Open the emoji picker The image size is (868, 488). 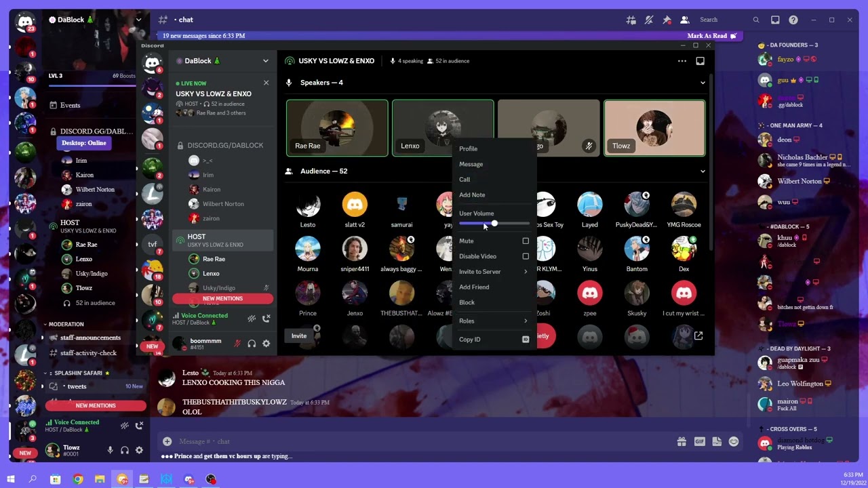coord(734,441)
